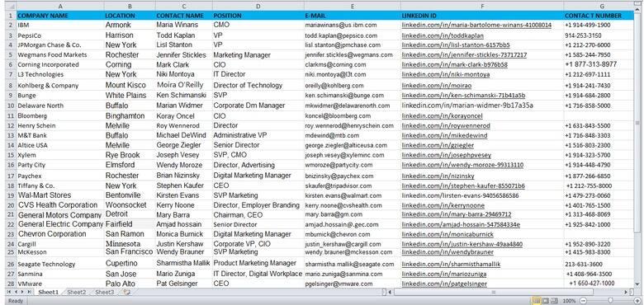Click the zoom out minus button
644x305 pixels.
(x=583, y=301)
